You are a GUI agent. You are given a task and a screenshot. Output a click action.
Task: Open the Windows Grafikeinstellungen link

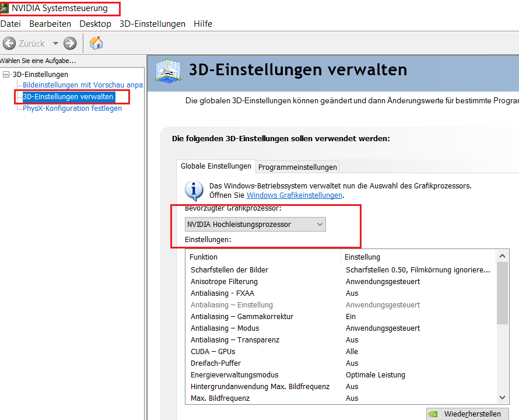point(294,195)
